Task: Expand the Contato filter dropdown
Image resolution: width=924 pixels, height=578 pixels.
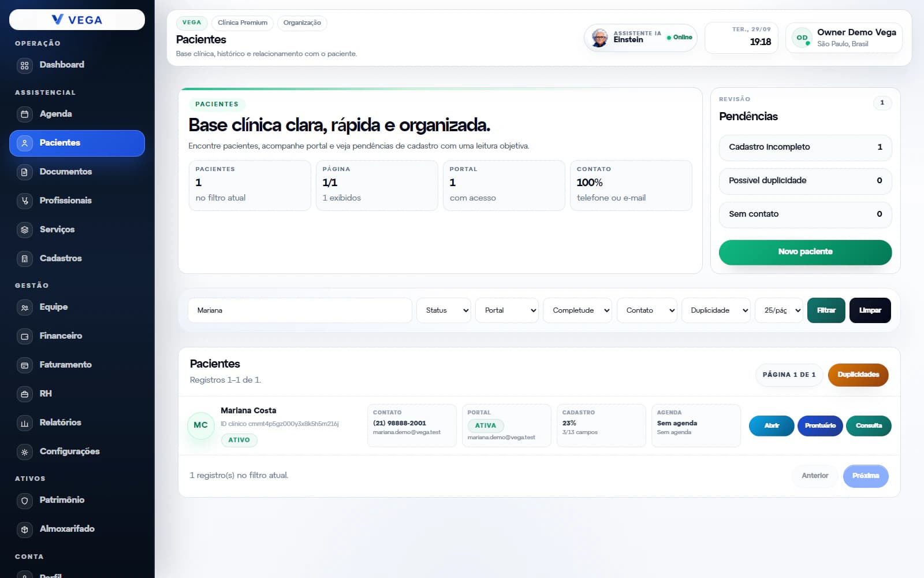Action: [647, 310]
